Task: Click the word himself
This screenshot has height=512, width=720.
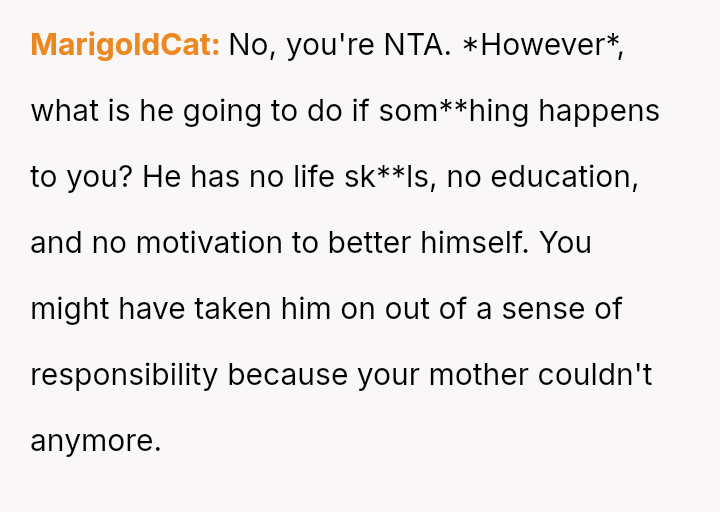Action: pyautogui.click(x=478, y=243)
